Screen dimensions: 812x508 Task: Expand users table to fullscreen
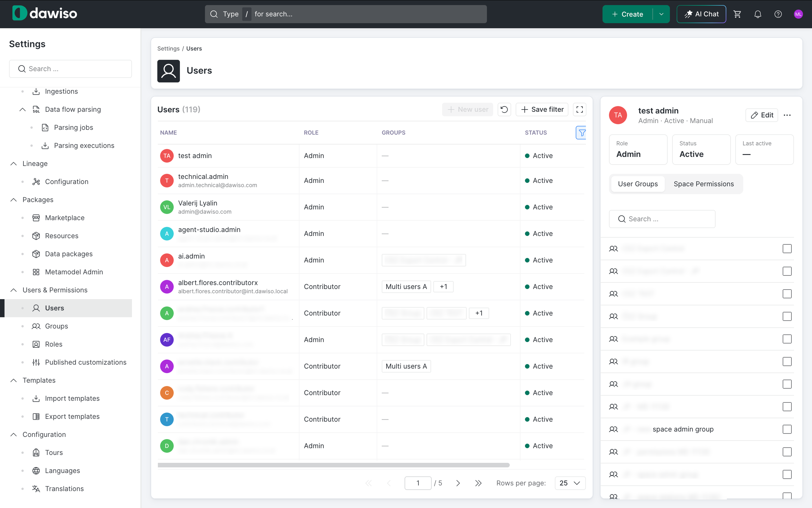[x=579, y=110]
